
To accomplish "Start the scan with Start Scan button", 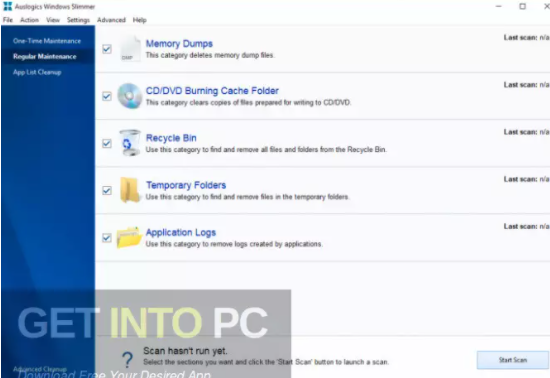I will pyautogui.click(x=512, y=360).
